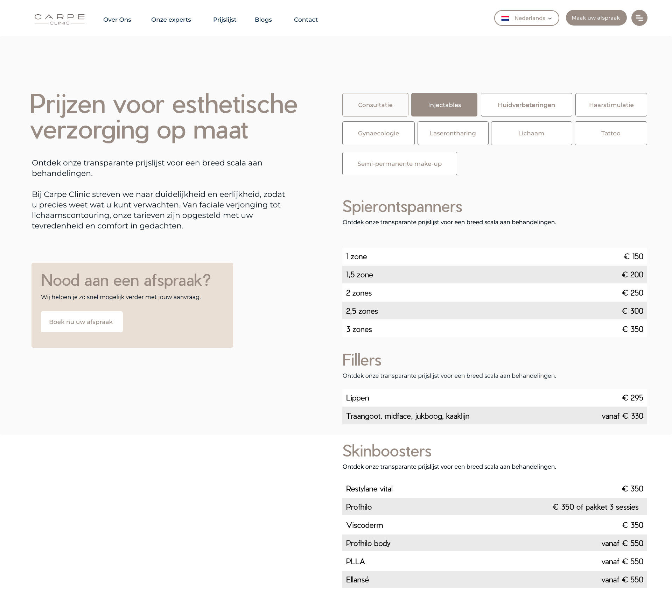Image resolution: width=672 pixels, height=616 pixels.
Task: Click the Carpe Clinic logo
Action: (x=59, y=19)
